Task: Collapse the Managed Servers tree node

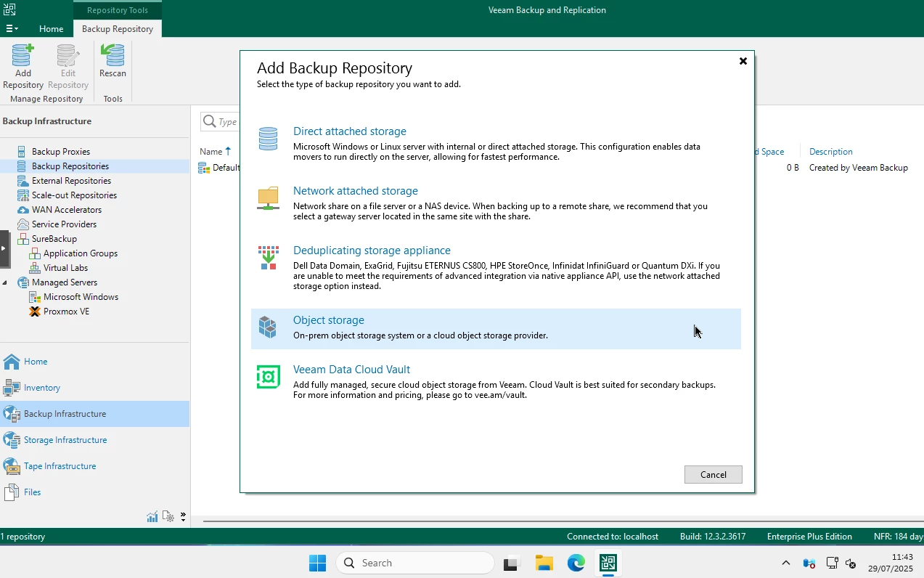Action: (x=6, y=282)
